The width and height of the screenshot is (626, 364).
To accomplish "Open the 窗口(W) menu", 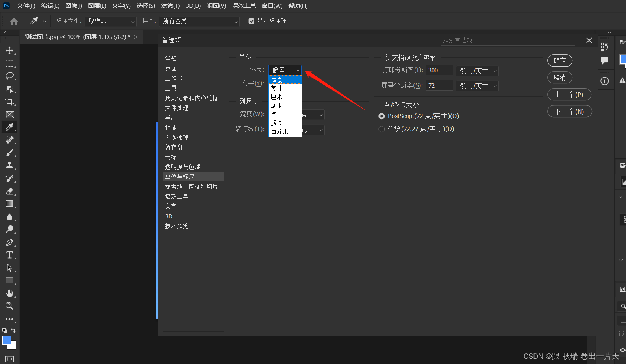I will (272, 6).
